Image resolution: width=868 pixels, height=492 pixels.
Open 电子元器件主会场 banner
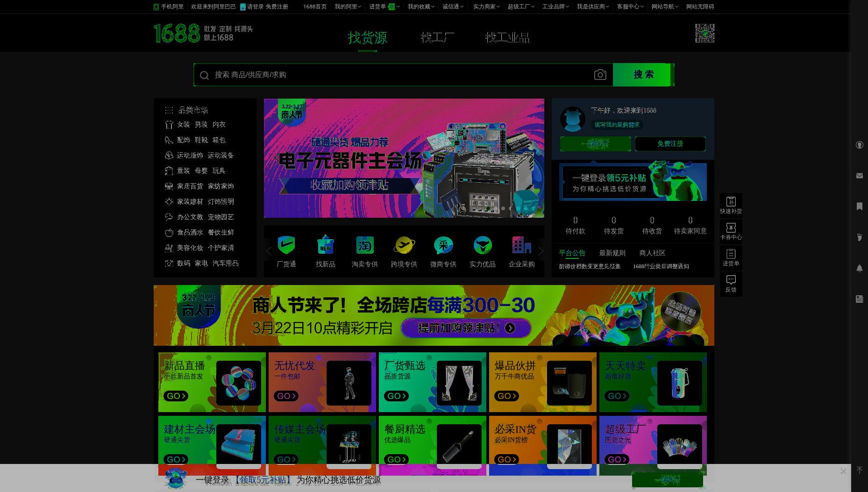point(404,158)
